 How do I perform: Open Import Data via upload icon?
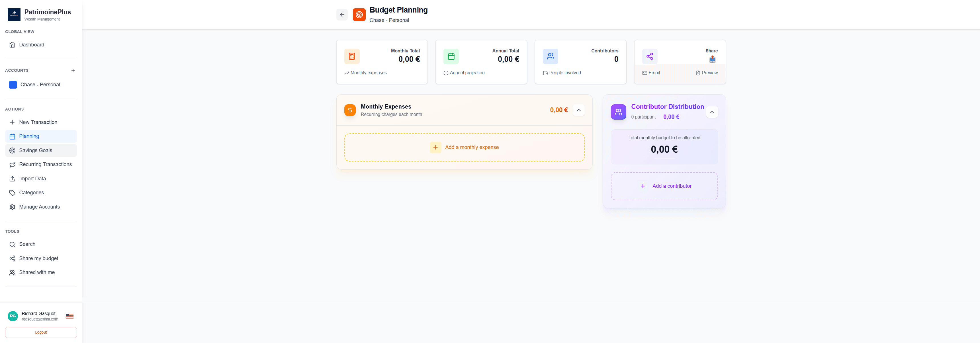point(13,178)
